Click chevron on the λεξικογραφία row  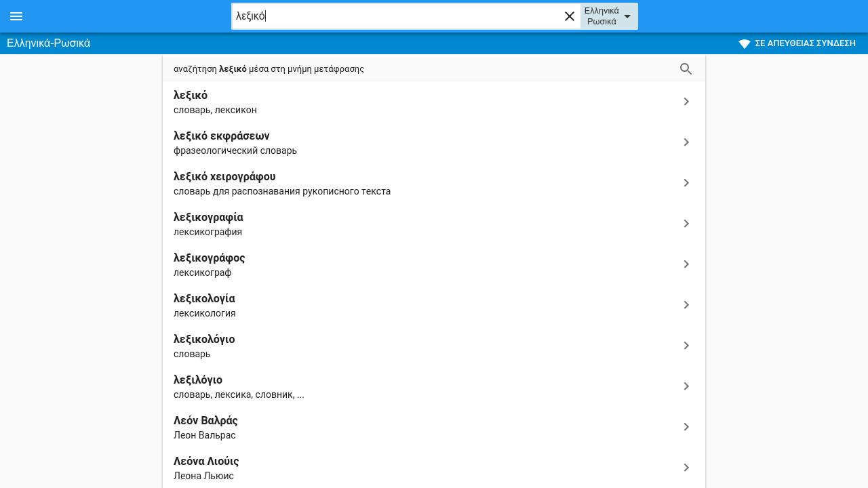686,224
